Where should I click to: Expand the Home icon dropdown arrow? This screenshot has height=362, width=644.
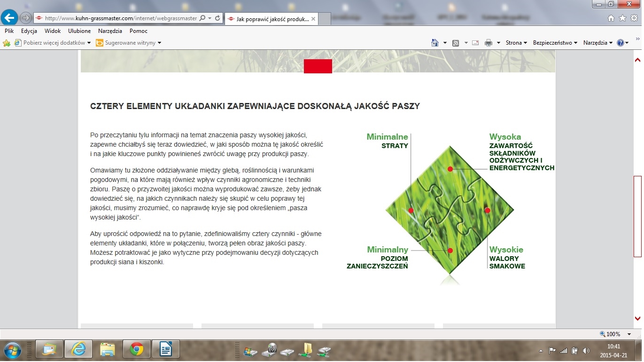[445, 43]
